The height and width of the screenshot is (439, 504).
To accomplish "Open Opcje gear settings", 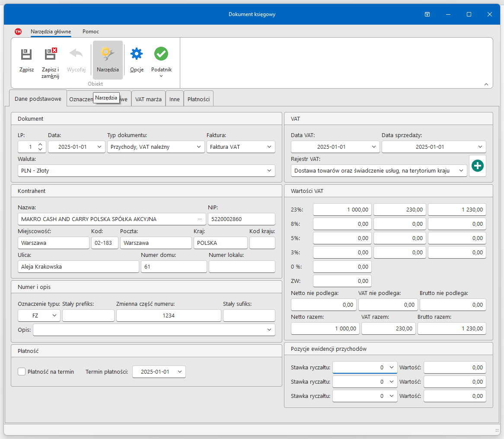I will click(137, 54).
